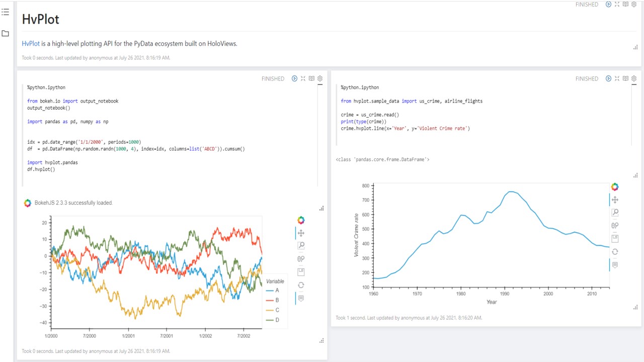This screenshot has height=362, width=644.
Task: Open settings gear of title paragraph
Action: pos(634,4)
